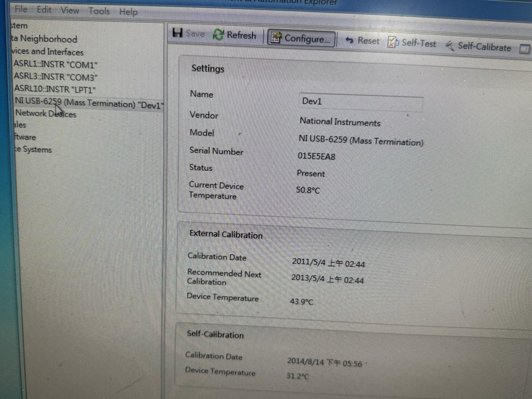Select the Remote Systems tree item
Screen dimensions: 532x399
pyautogui.click(x=33, y=149)
